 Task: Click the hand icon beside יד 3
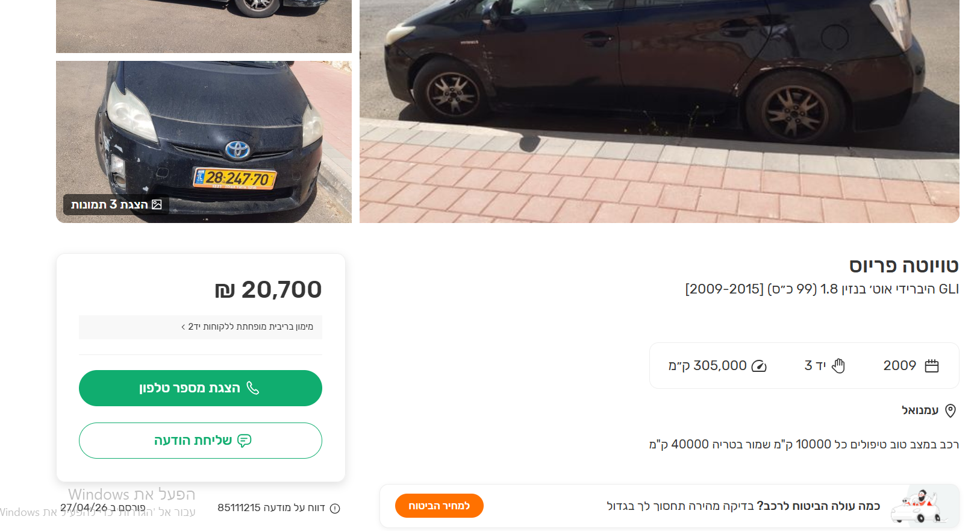839,365
